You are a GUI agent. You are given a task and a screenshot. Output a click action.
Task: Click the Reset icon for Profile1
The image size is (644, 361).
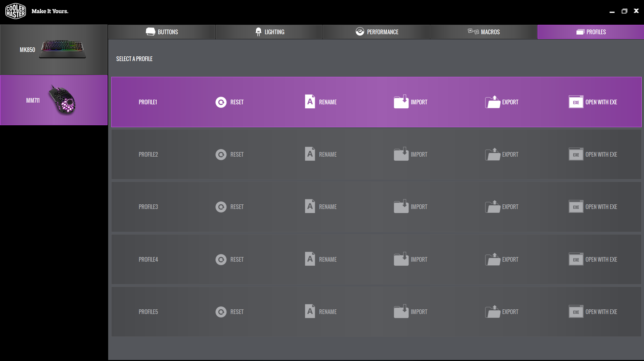click(221, 102)
